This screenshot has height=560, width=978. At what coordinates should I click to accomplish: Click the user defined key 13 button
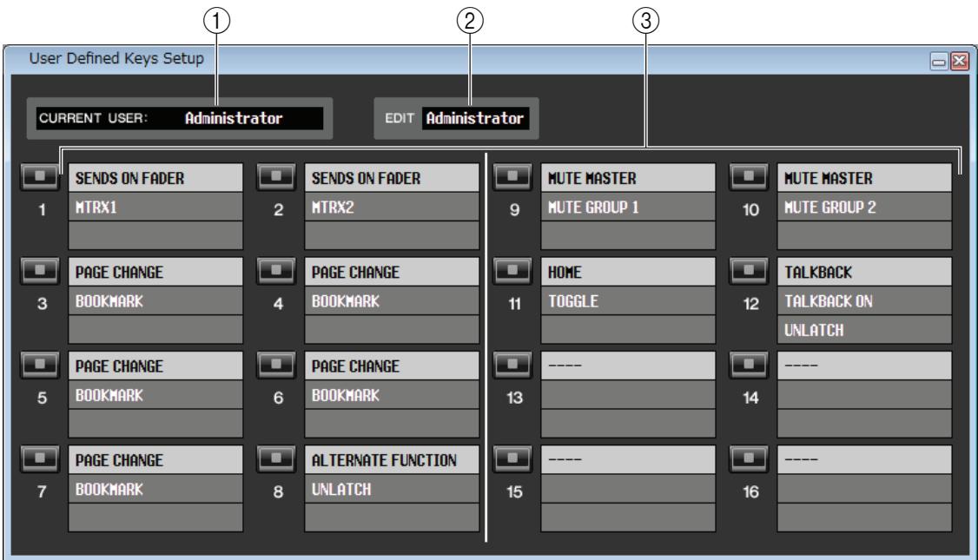tap(512, 366)
